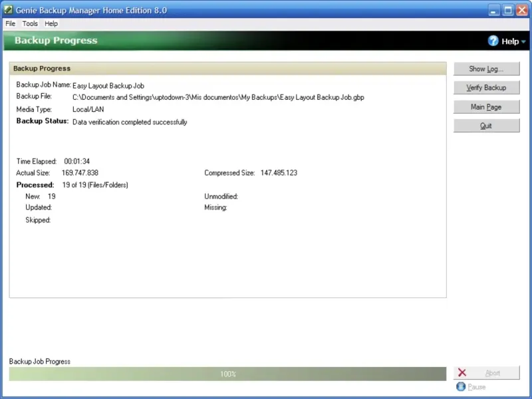Open the Help menu in menu bar
This screenshot has width=532, height=399.
(x=51, y=24)
